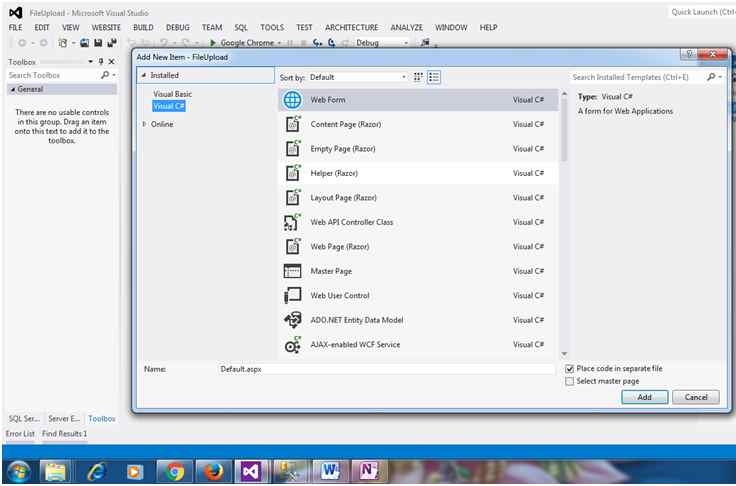The height and width of the screenshot is (486, 736).
Task: Switch to the Server Explorer tab
Action: pyautogui.click(x=64, y=419)
